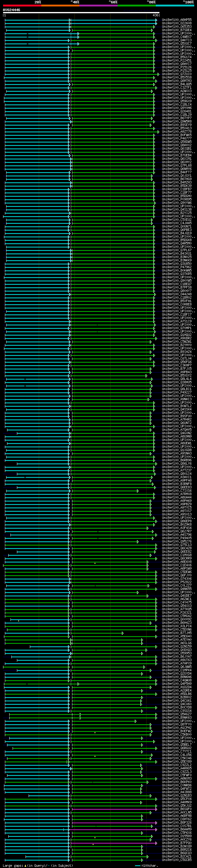The width and height of the screenshot is (197, 868).
Task: Select the UniRef100_Q95276 label
Action: coord(177,541)
